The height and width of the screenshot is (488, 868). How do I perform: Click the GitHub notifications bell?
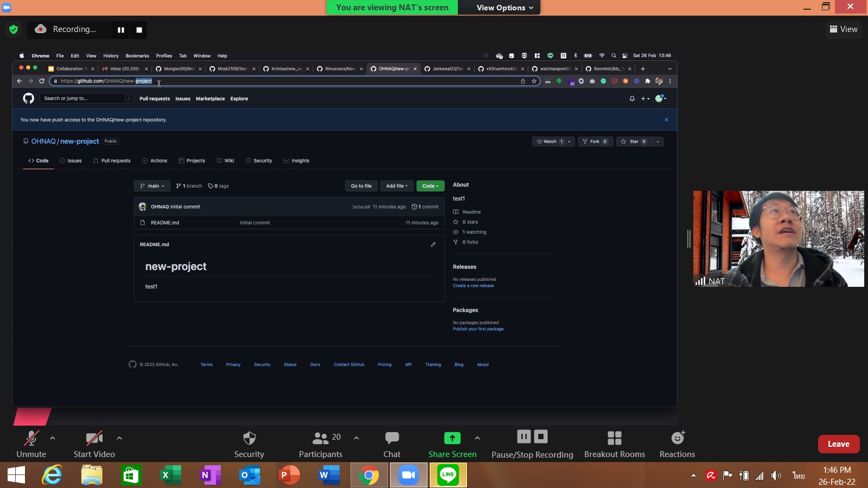click(632, 99)
